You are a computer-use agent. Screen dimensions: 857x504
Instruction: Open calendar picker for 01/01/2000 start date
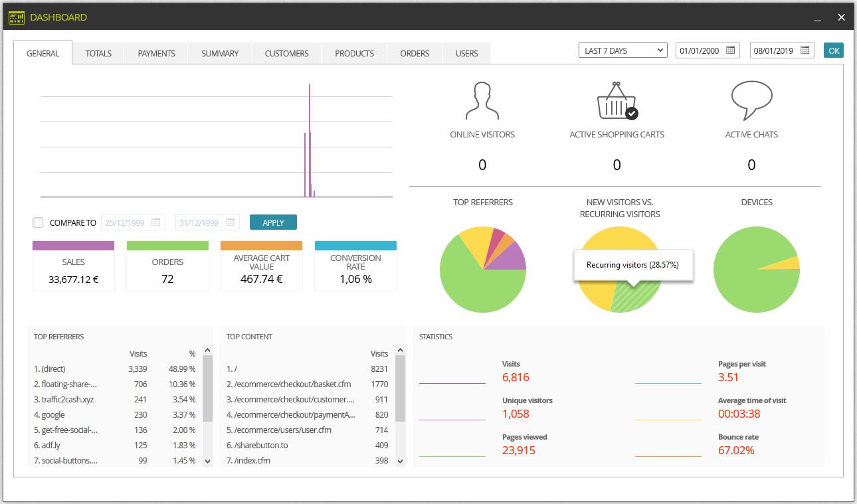[x=731, y=50]
